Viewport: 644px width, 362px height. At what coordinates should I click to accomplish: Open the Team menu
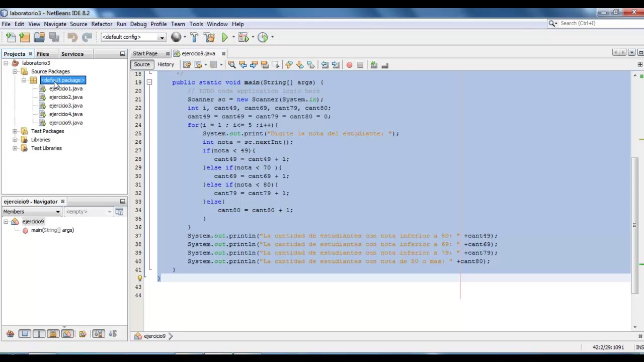pyautogui.click(x=178, y=24)
